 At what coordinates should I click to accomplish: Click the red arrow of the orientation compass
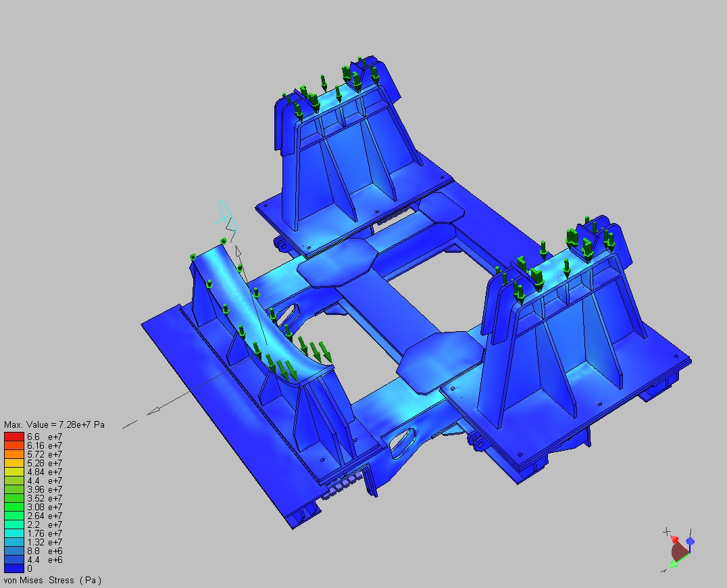pos(674,539)
